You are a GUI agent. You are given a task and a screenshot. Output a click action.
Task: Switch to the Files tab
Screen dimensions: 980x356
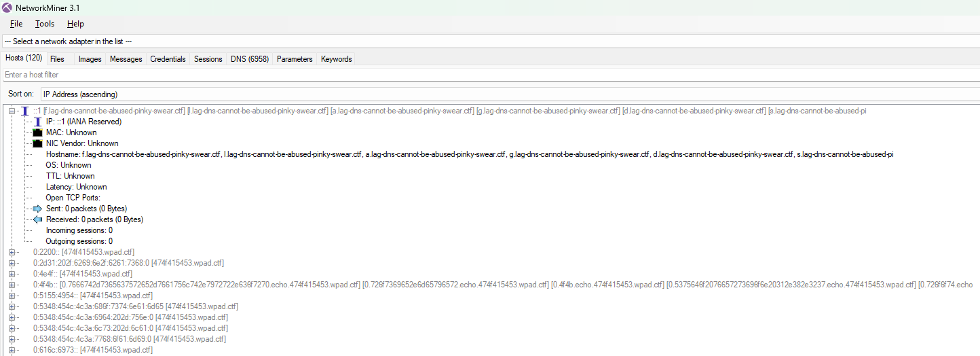click(57, 59)
